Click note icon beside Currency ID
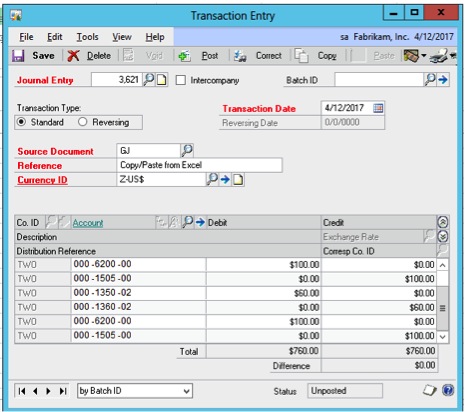The width and height of the screenshot is (465, 412). (238, 180)
